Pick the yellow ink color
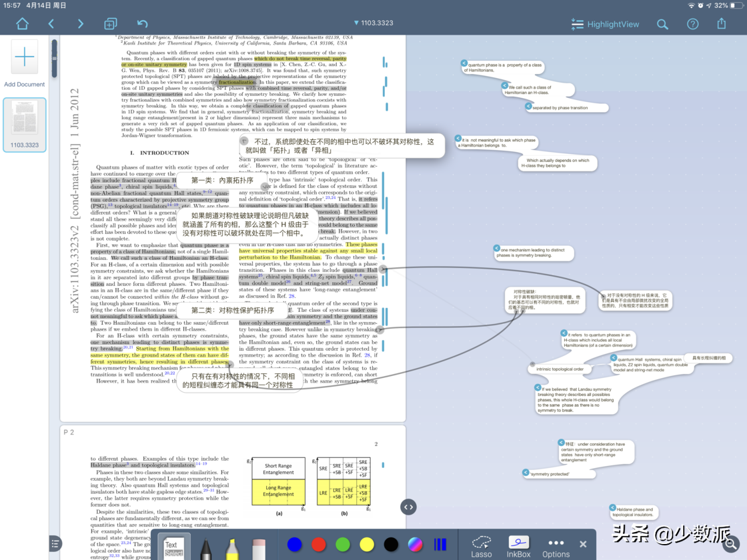747x560 pixels. click(367, 544)
